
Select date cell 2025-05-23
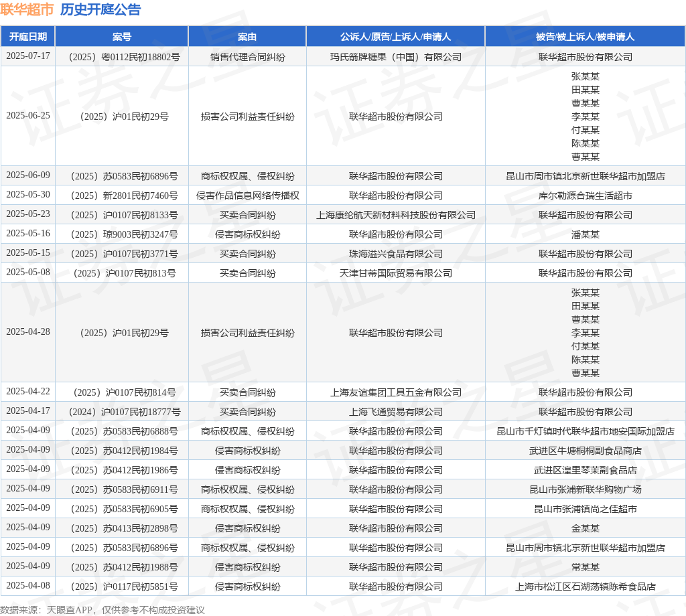(x=28, y=214)
